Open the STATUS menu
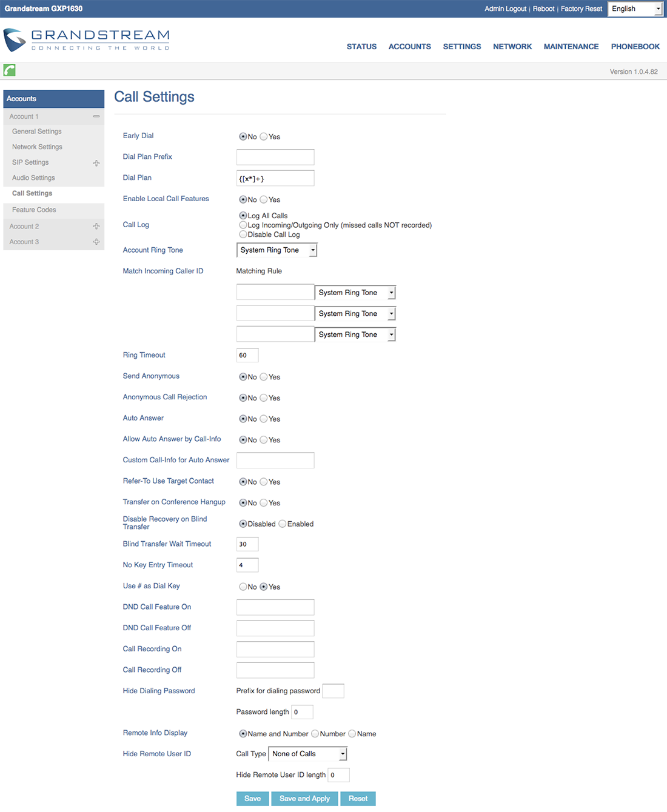The height and width of the screenshot is (812, 667). (361, 47)
